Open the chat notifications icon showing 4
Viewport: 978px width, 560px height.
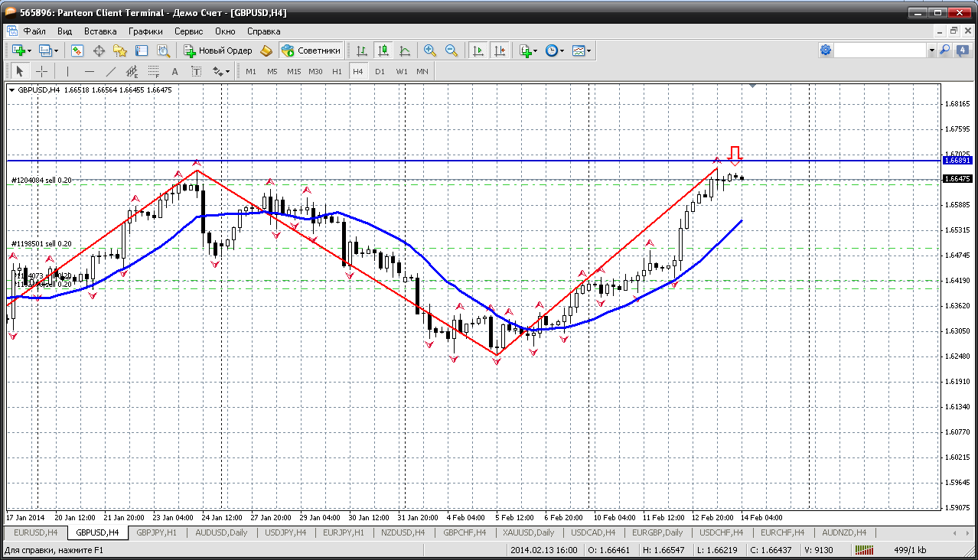tap(962, 50)
